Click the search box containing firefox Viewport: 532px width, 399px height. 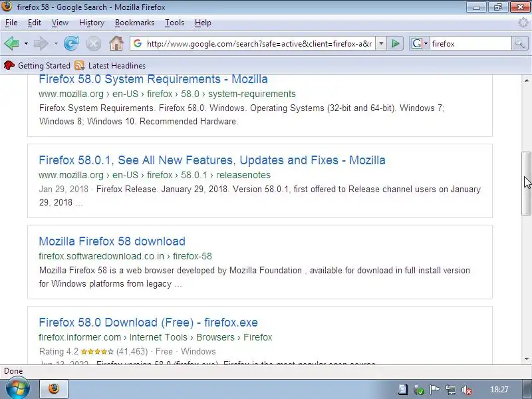(x=470, y=44)
